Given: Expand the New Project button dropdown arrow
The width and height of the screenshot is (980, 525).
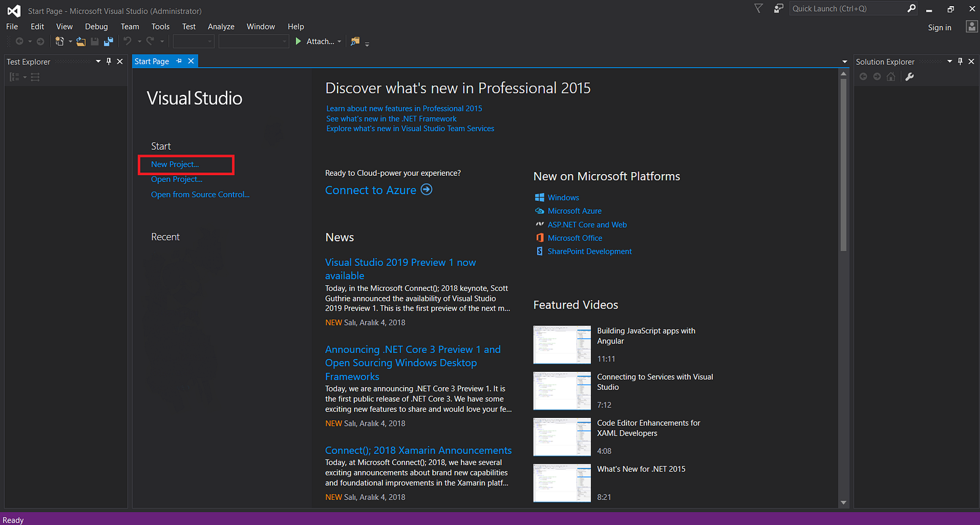Looking at the screenshot, I should (70, 42).
